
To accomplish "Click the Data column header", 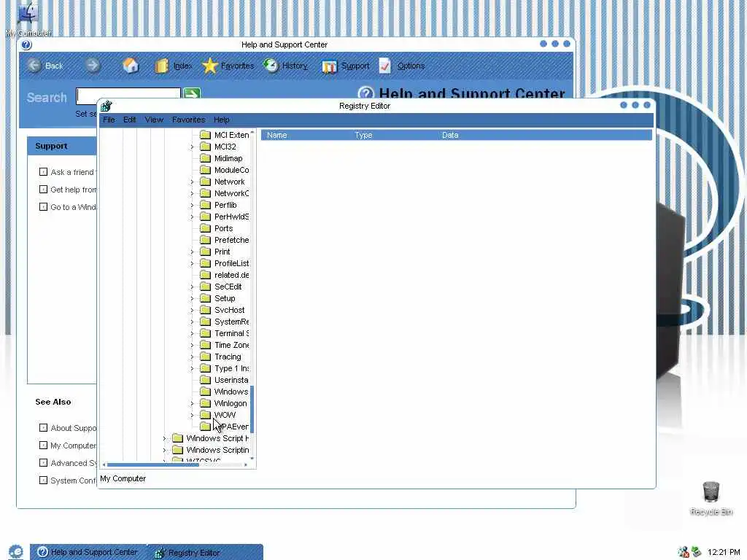I will [x=544, y=135].
